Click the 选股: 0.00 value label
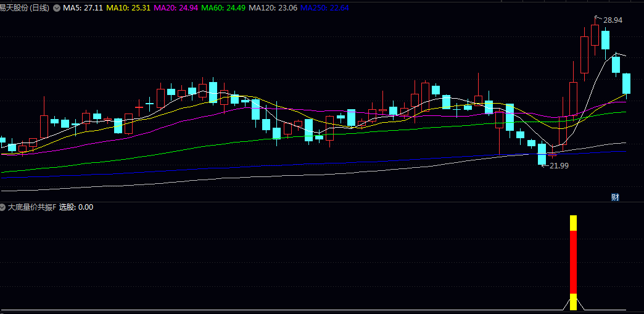Screen dimensions: 644x314 pyautogui.click(x=76, y=207)
